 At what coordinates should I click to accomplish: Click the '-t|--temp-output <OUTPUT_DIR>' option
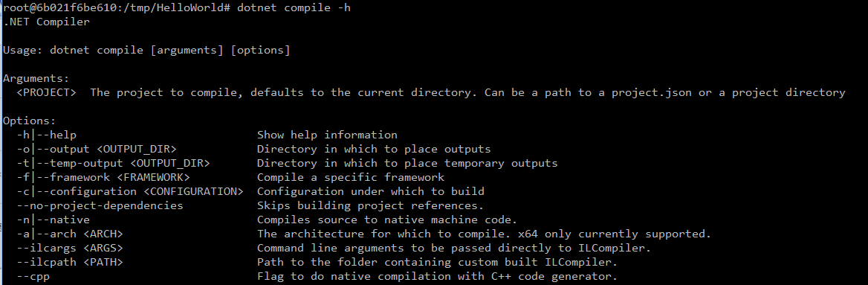[114, 164]
